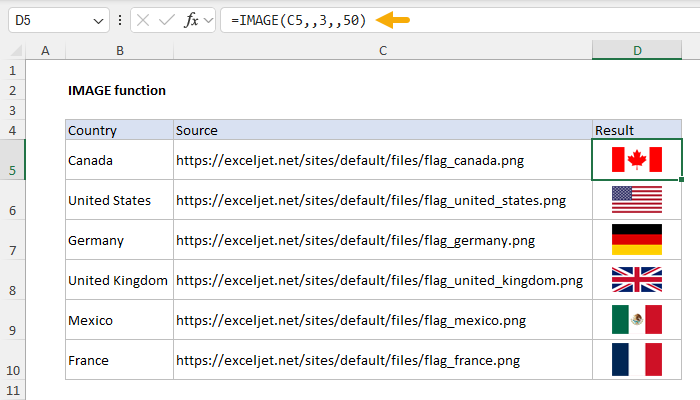Image resolution: width=700 pixels, height=400 pixels.
Task: Click the Canada flag image cell
Action: [637, 160]
